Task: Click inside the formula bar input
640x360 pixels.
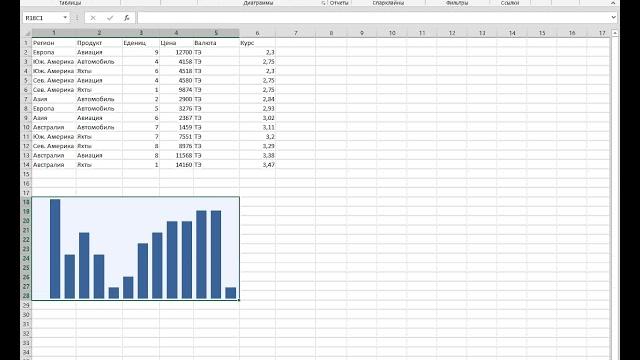Action: (x=373, y=18)
